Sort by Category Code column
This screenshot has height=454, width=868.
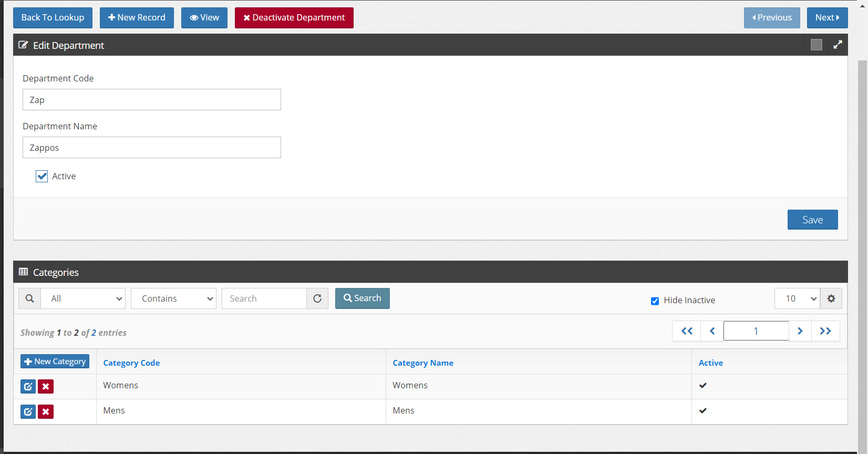tap(131, 363)
